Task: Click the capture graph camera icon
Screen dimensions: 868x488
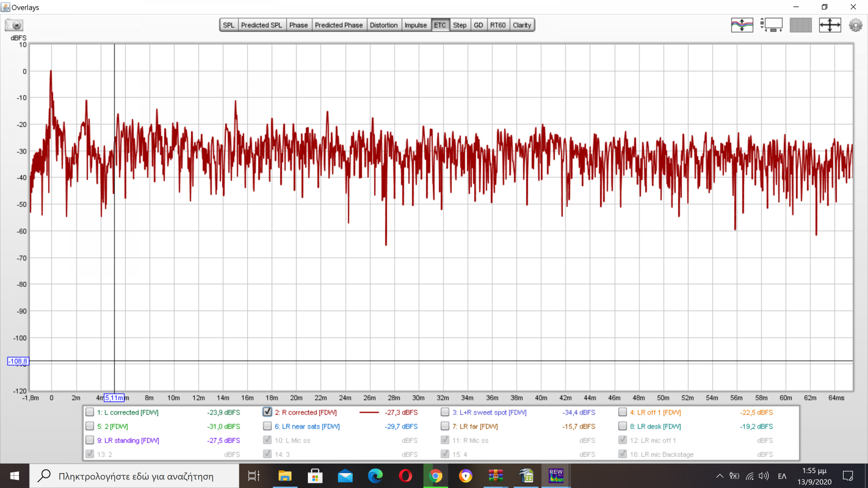Action: 14,25
